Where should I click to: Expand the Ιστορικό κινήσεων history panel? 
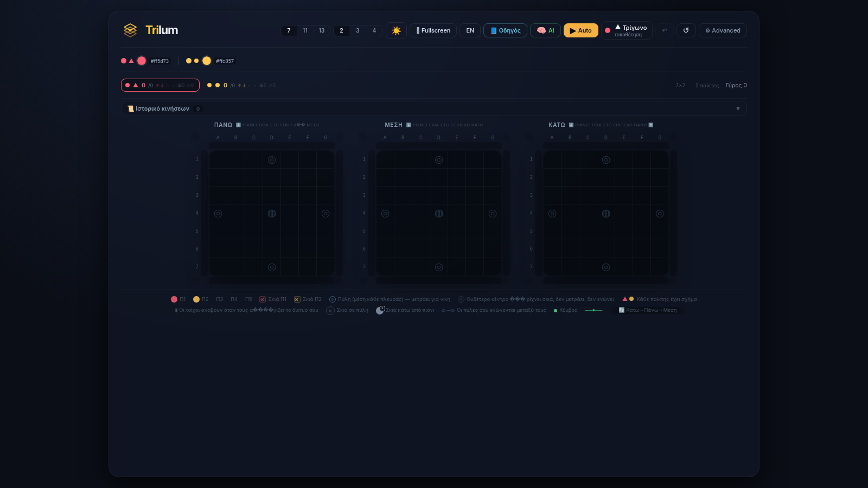(433, 108)
